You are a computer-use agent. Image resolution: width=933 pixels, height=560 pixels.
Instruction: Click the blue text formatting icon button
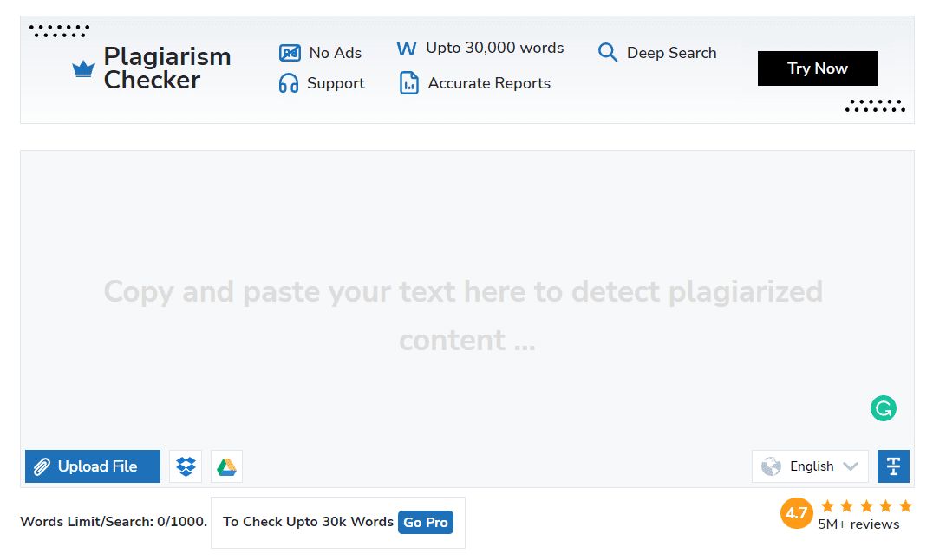pyautogui.click(x=893, y=466)
